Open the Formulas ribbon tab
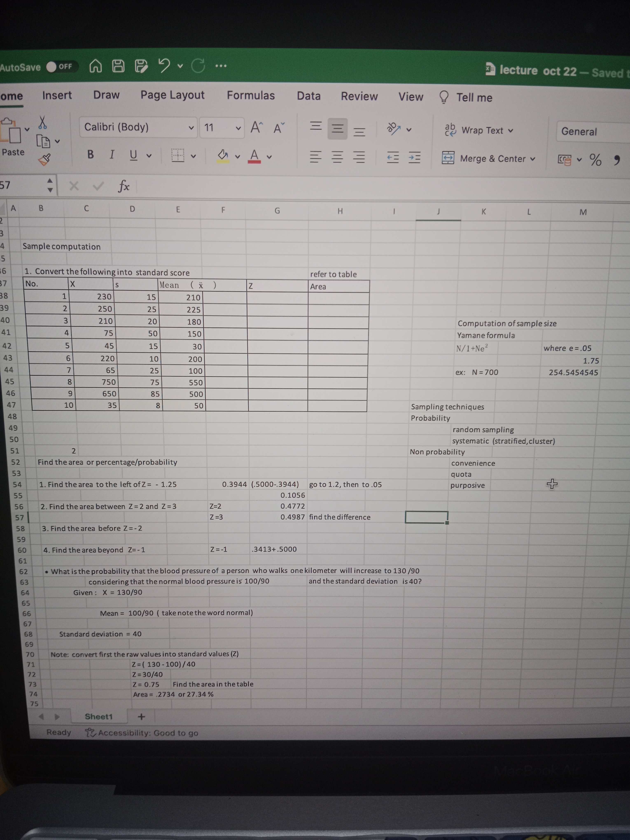This screenshot has width=630, height=840. [x=251, y=95]
